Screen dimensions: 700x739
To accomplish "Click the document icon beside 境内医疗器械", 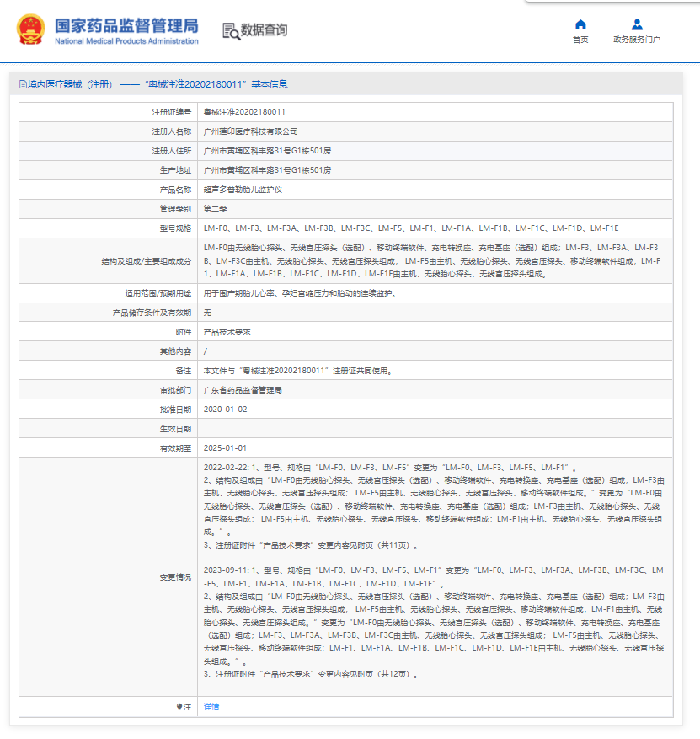I will pyautogui.click(x=23, y=84).
